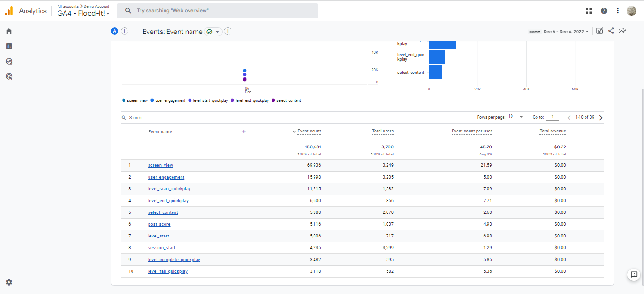
Task: Click the user profile avatar
Action: (632, 11)
